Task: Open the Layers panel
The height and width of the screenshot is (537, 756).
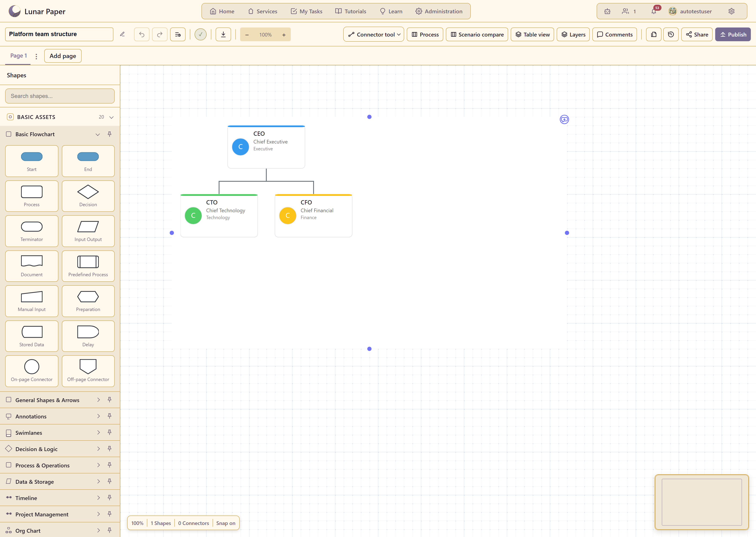Action: (573, 34)
